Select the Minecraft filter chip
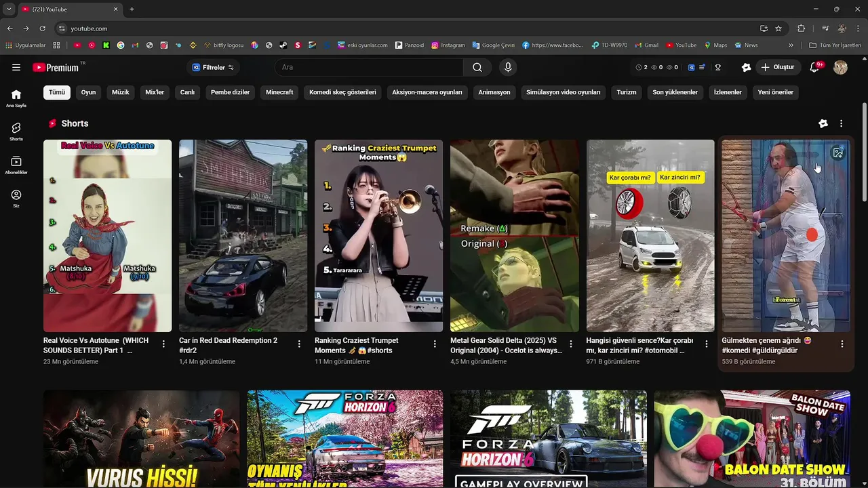Viewport: 868px width, 488px height. pyautogui.click(x=279, y=92)
